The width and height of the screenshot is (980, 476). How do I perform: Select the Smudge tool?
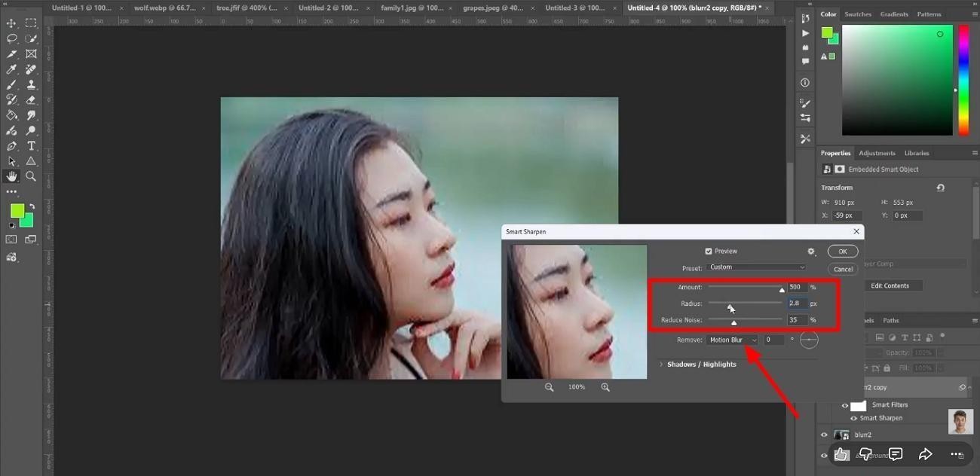31,115
